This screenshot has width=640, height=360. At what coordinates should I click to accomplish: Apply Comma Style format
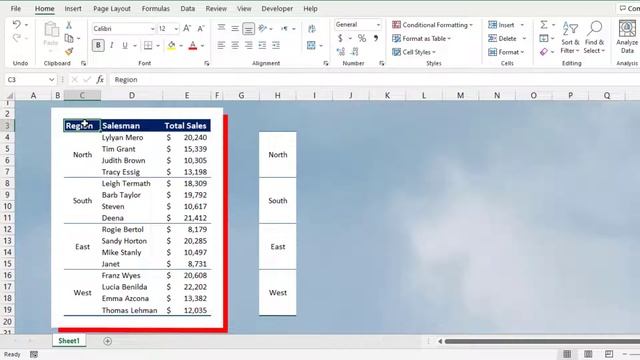(x=376, y=38)
